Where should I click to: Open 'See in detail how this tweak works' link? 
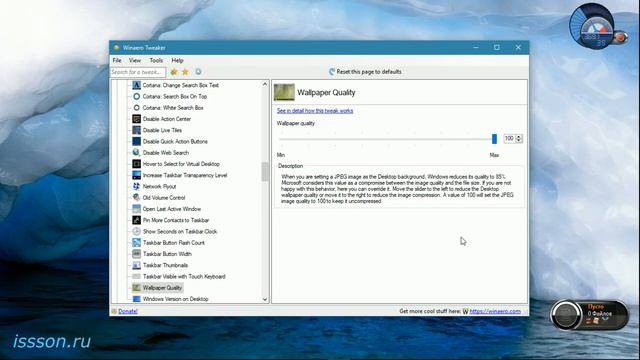[x=315, y=111]
